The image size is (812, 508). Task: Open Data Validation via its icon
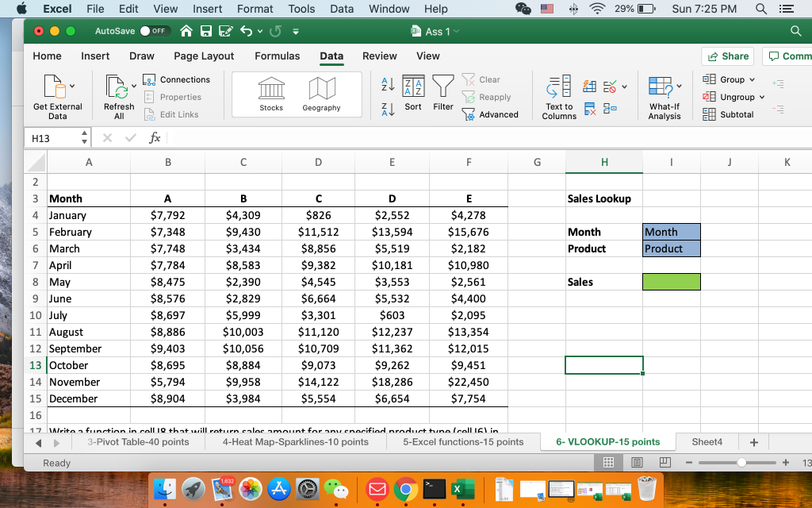(x=610, y=86)
